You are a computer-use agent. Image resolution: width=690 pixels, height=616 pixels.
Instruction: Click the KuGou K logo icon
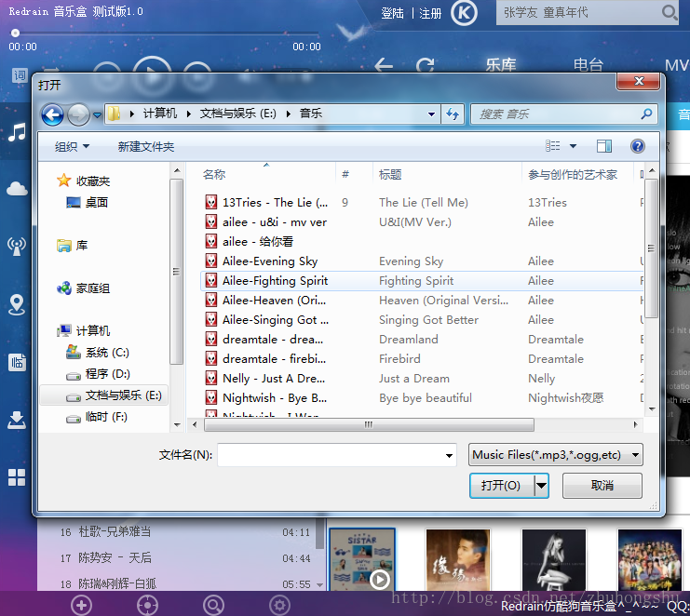(464, 13)
